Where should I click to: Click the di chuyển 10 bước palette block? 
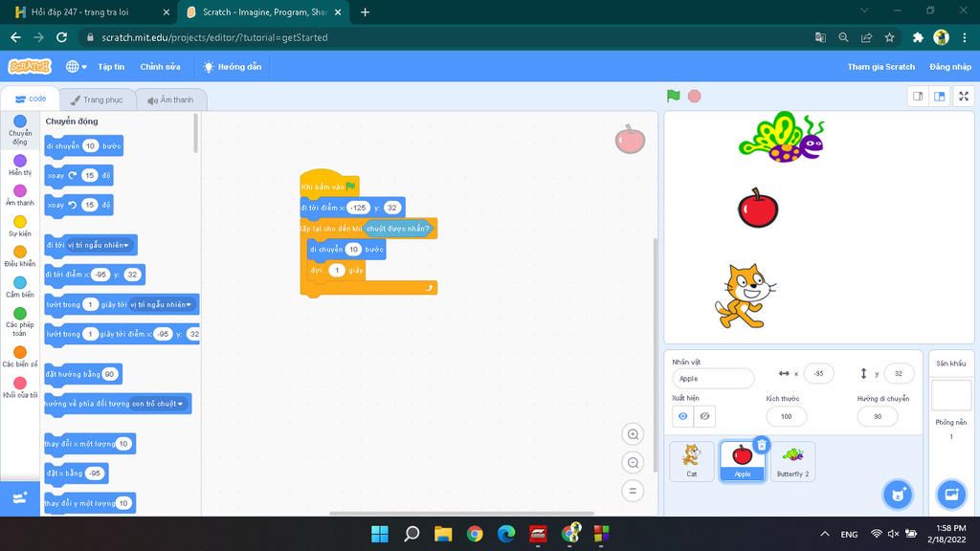[x=84, y=146]
